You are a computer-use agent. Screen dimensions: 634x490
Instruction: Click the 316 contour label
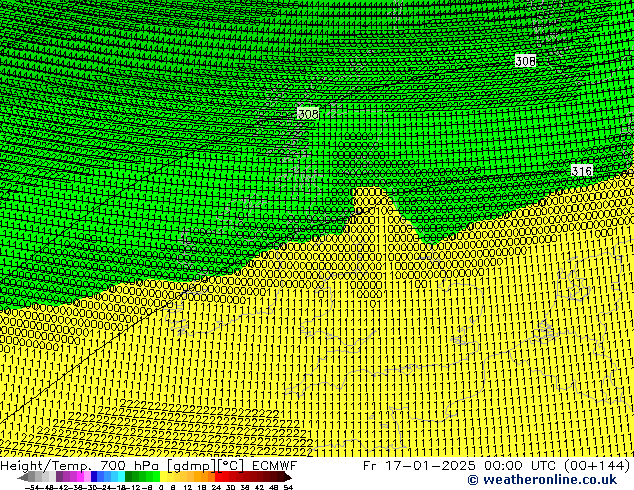[582, 171]
